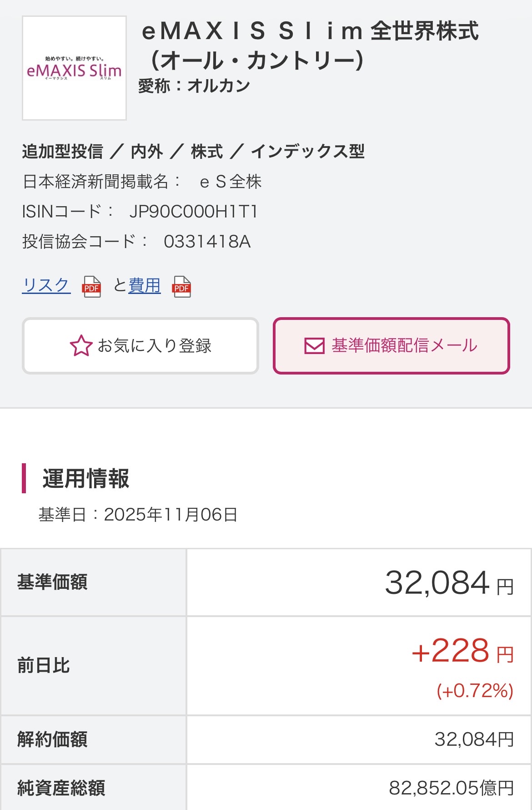Open the 費用 link

pyautogui.click(x=144, y=285)
